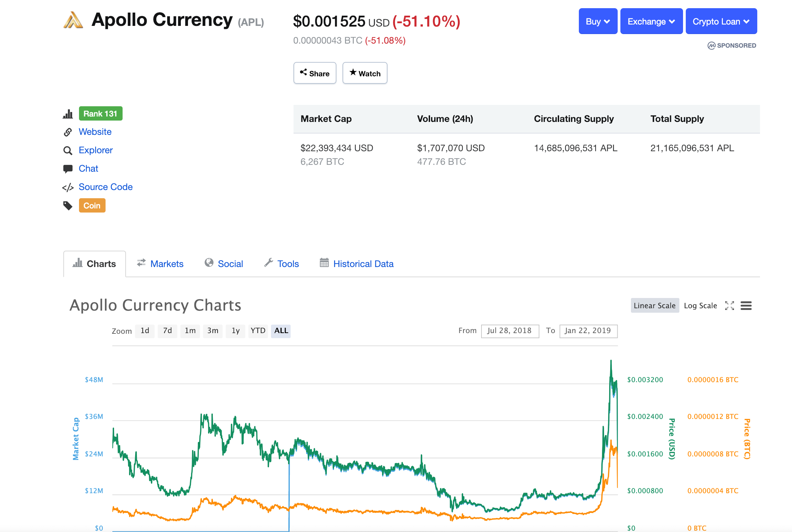
Task: Set chart zoom to ALL
Action: pos(281,331)
